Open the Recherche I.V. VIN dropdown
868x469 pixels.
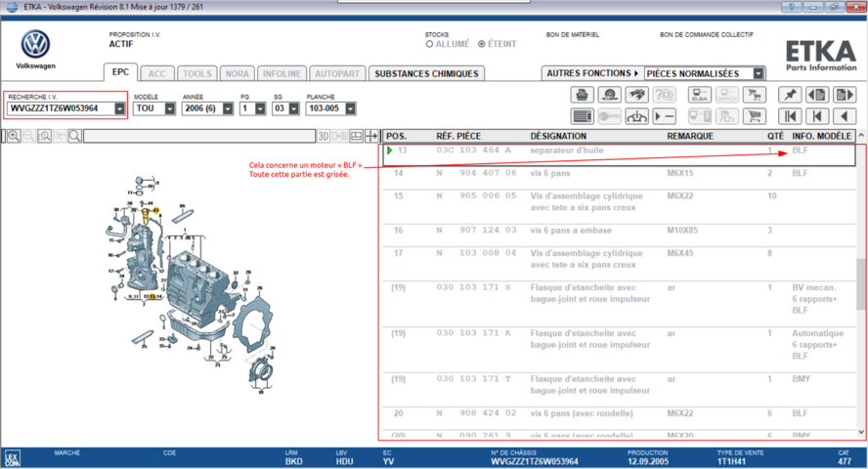119,108
